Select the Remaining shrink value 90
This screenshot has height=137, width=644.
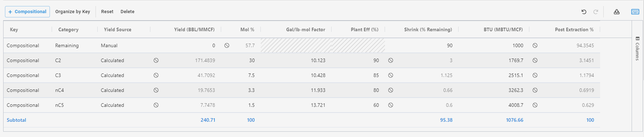point(449,45)
